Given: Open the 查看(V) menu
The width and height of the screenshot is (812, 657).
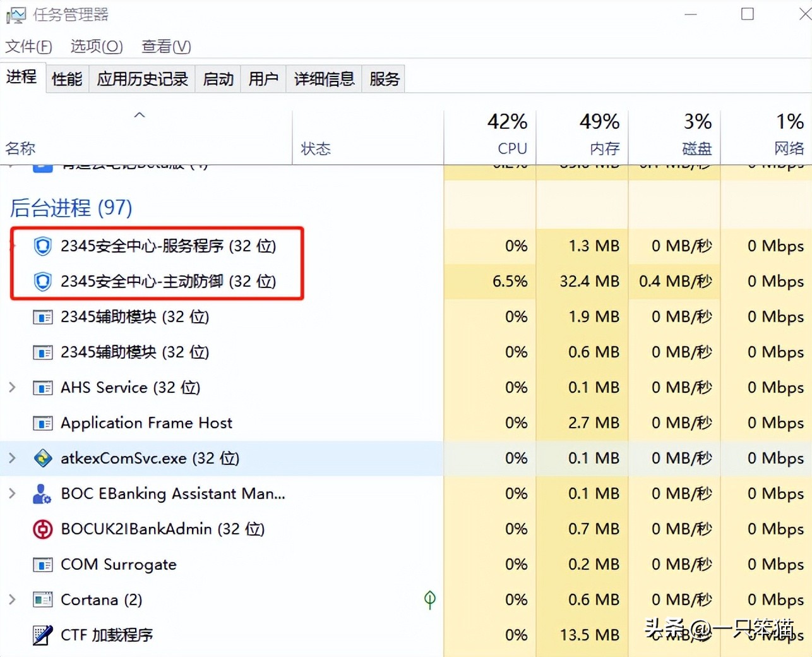Looking at the screenshot, I should tap(165, 46).
